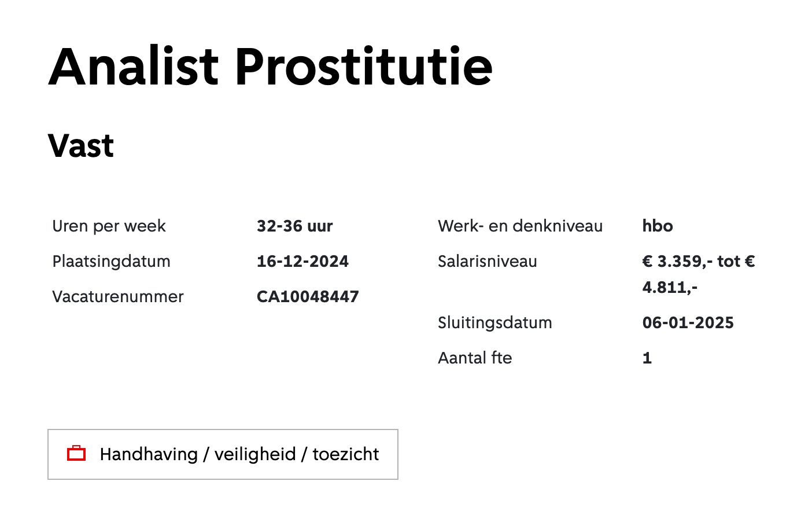Click the 4.811,- upper salary amount
812x514 pixels.
click(x=670, y=287)
